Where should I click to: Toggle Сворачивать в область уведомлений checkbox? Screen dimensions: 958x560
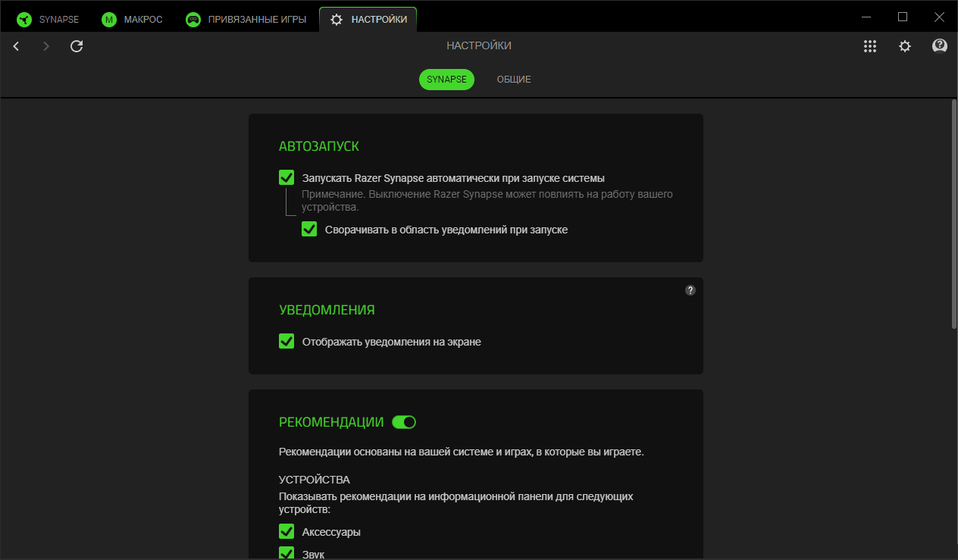pyautogui.click(x=309, y=229)
